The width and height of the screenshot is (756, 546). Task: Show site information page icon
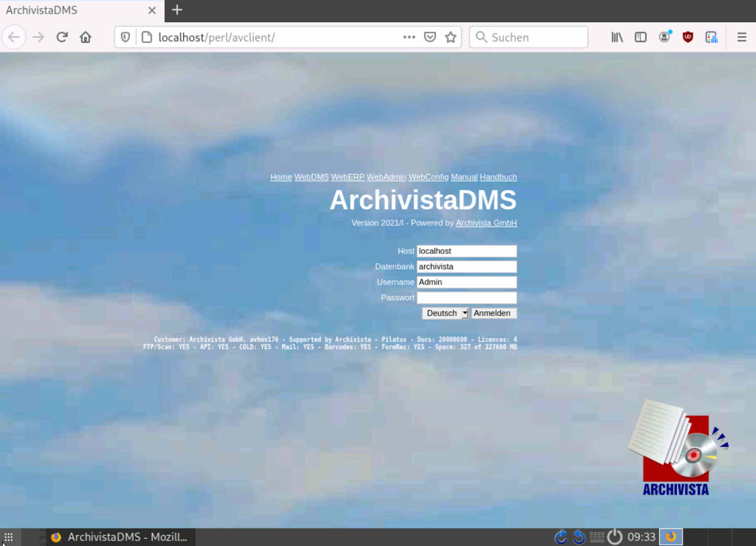(x=146, y=37)
